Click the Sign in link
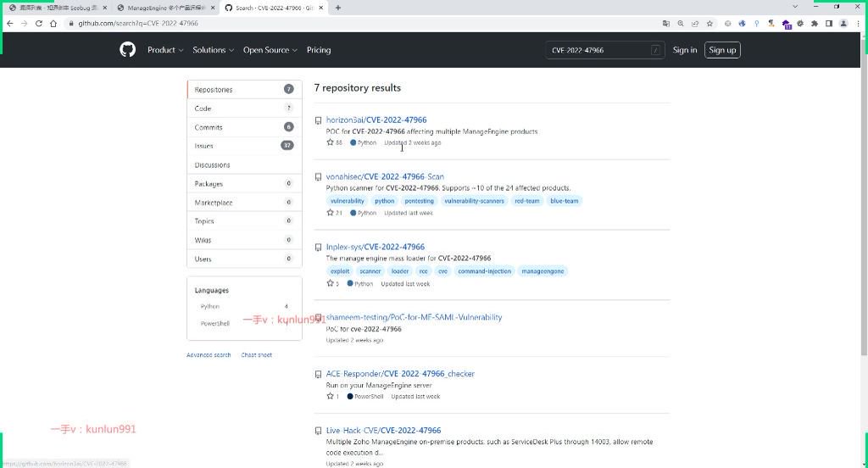 tap(685, 50)
